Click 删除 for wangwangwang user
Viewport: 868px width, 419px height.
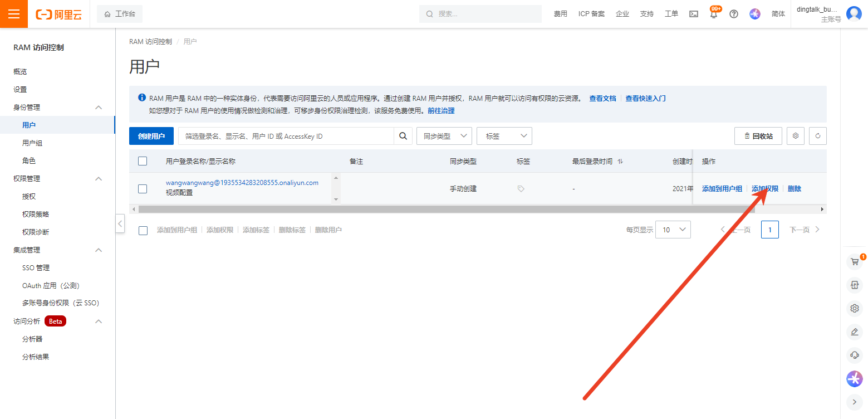coord(795,189)
